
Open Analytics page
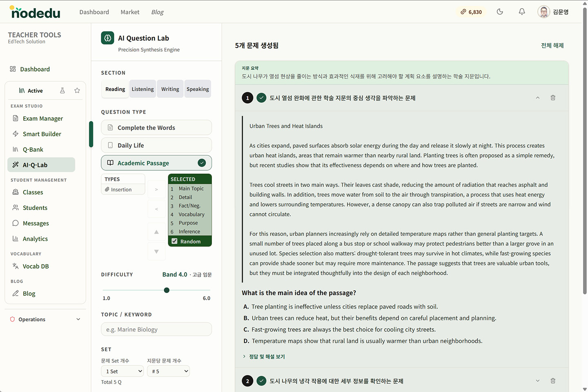coord(41,239)
